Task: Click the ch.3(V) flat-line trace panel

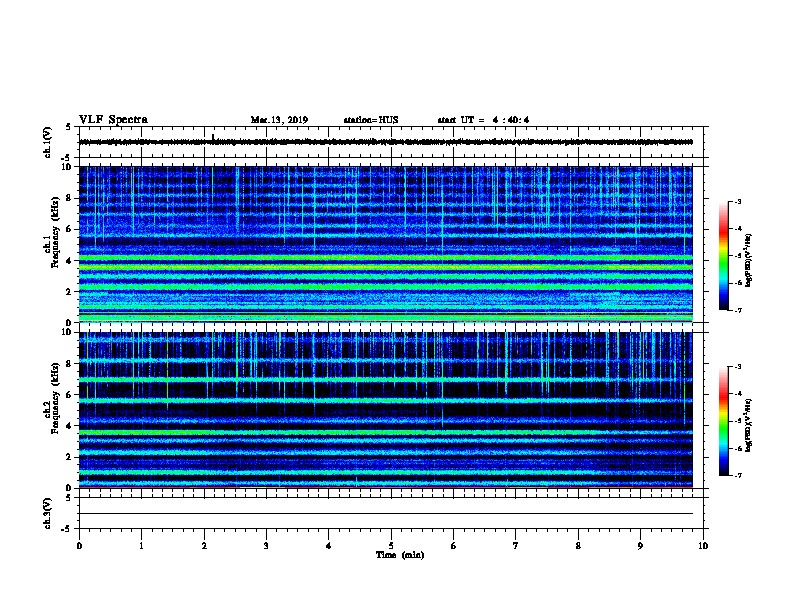Action: pos(391,513)
